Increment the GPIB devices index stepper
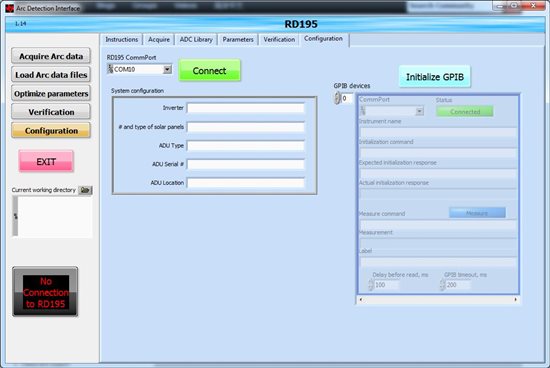The height and width of the screenshot is (368, 550). point(337,95)
